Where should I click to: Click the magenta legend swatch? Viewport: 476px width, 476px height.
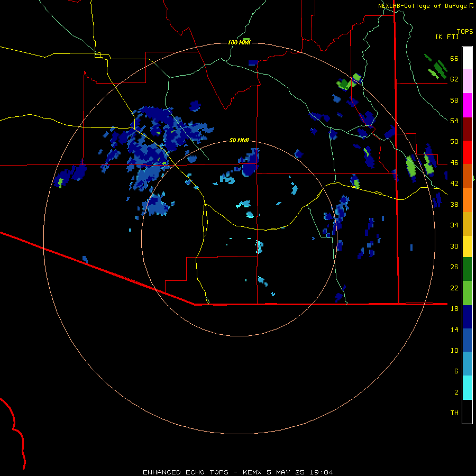point(467,105)
